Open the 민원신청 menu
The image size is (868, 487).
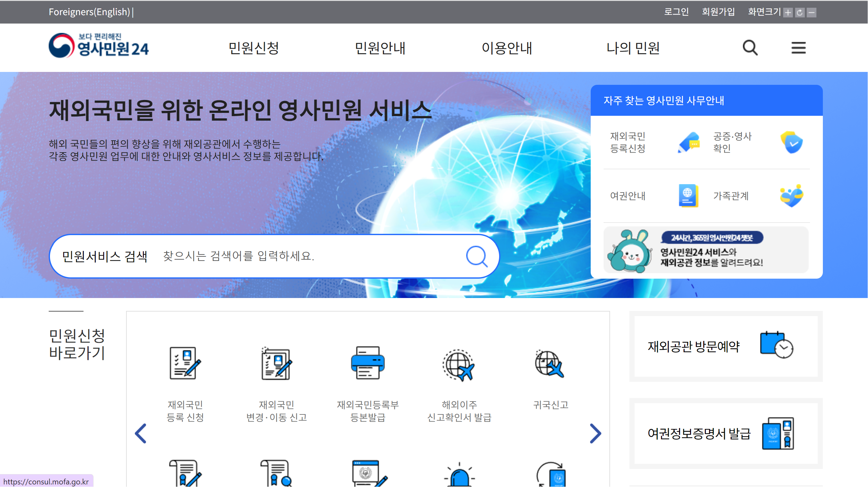point(254,48)
